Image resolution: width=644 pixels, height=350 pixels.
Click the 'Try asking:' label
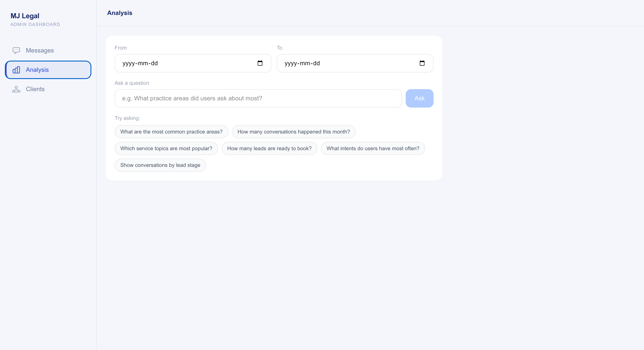(127, 118)
